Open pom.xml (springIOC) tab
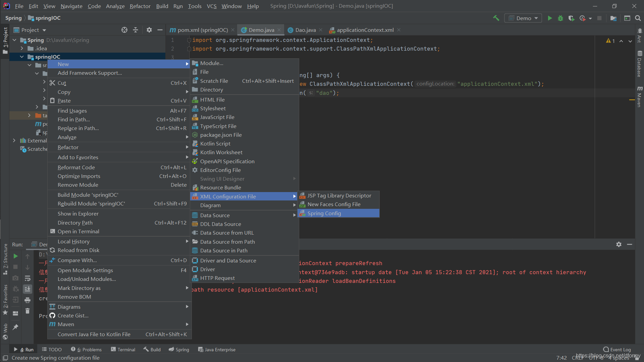 tap(202, 30)
